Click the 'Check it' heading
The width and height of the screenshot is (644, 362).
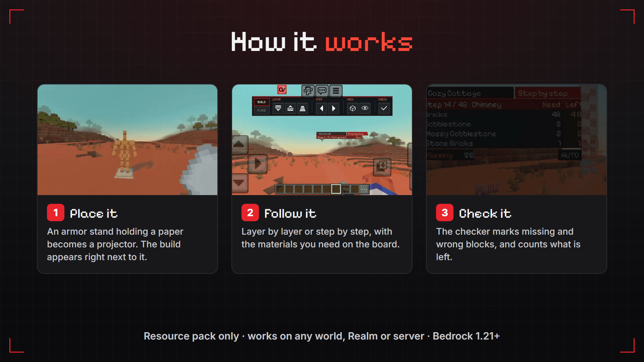(485, 214)
